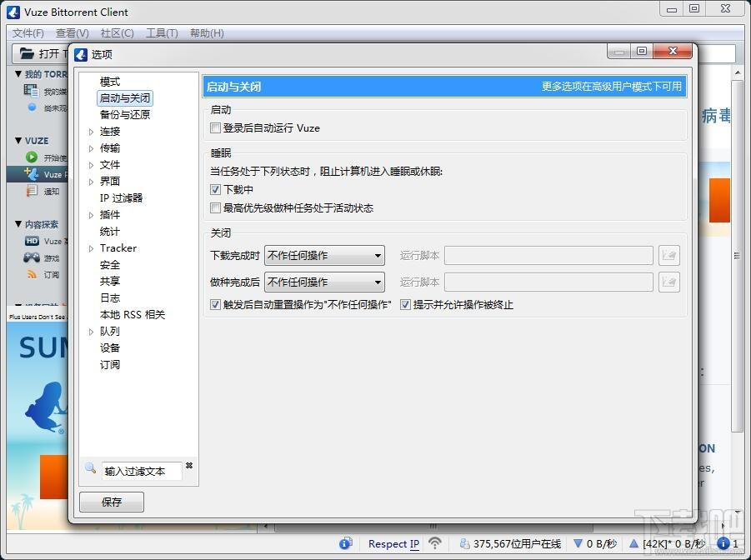Collapse the VUZE sidebar section

point(18,140)
